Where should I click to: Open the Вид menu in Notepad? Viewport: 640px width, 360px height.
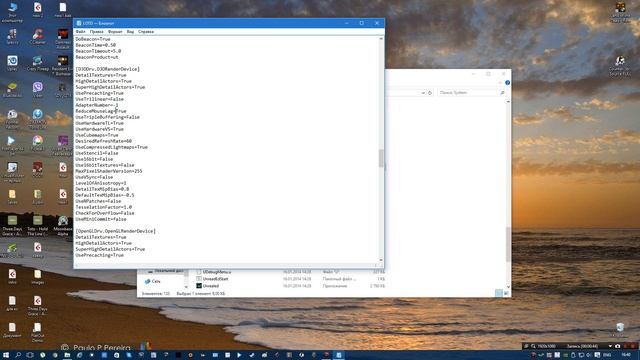pyautogui.click(x=130, y=31)
